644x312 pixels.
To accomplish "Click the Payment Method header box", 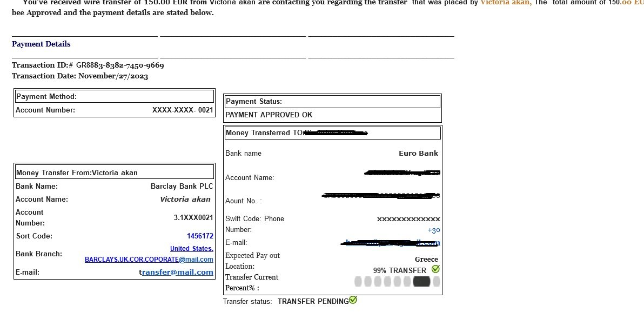I will pos(115,97).
